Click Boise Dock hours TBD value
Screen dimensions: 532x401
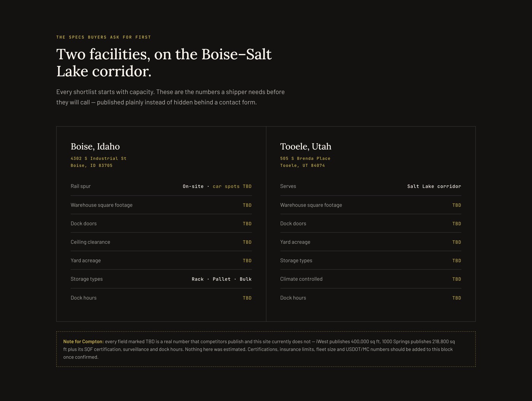click(x=247, y=298)
